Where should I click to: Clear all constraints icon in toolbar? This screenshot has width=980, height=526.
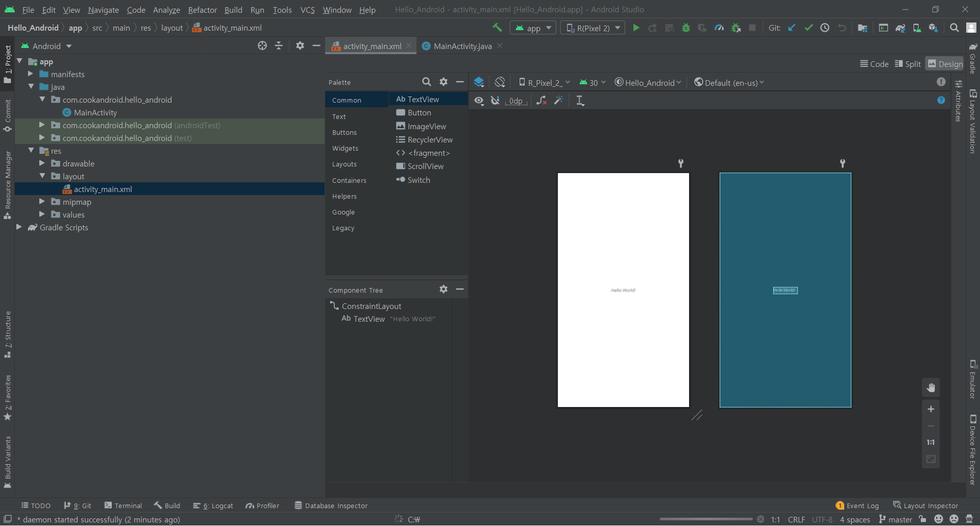(x=542, y=101)
